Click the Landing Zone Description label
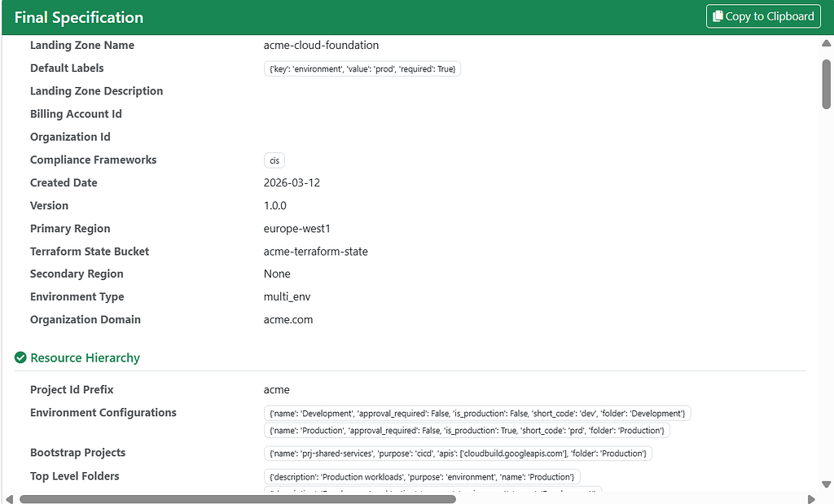The width and height of the screenshot is (834, 504). (x=96, y=91)
